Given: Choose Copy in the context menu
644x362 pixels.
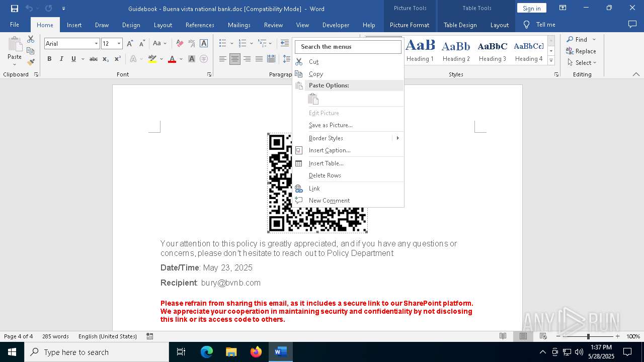Looking at the screenshot, I should 348,74.
